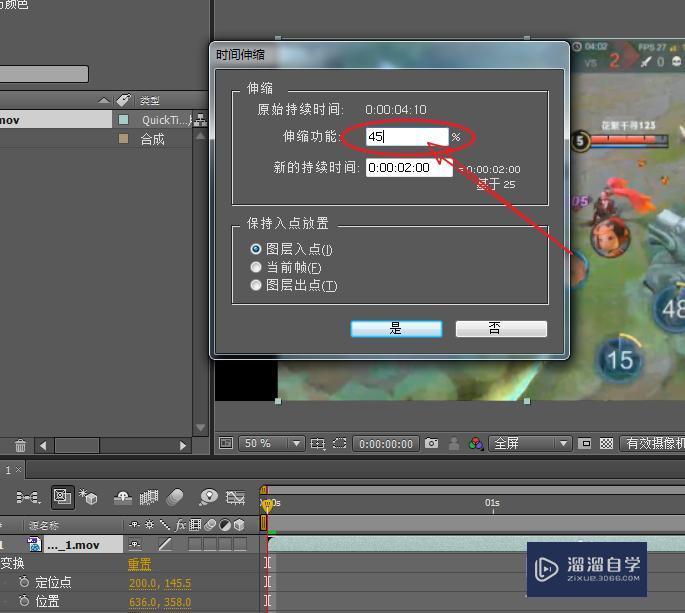
Task: Select the 合成 row in project panel
Action: tap(96, 139)
